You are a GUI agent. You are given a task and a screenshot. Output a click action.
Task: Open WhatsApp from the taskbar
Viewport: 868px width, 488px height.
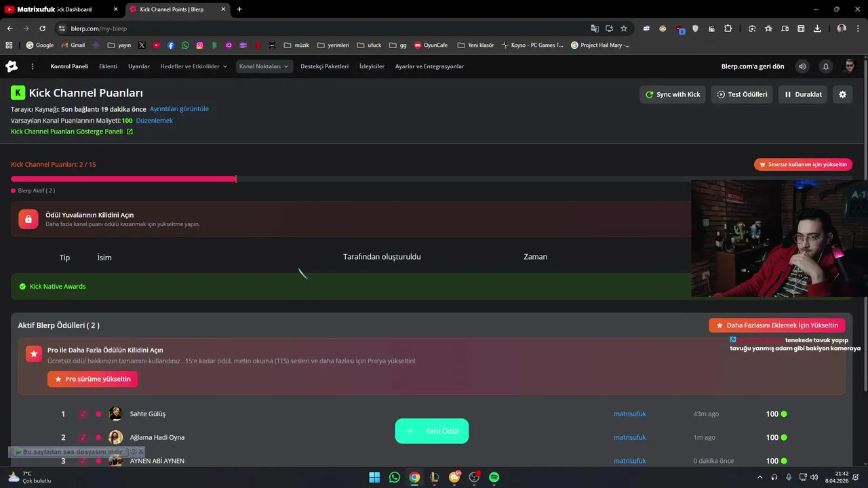click(x=395, y=477)
